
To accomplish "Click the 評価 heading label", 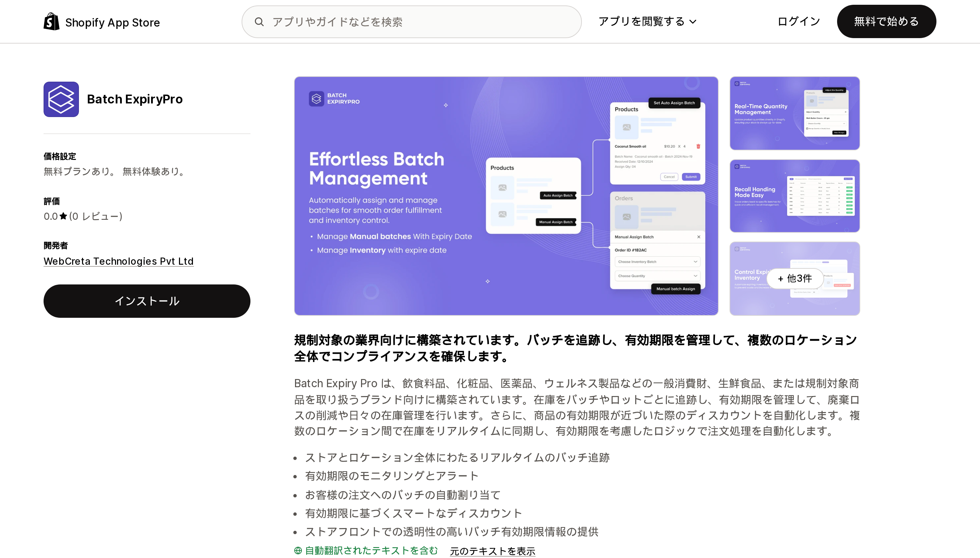I will pos(51,201).
